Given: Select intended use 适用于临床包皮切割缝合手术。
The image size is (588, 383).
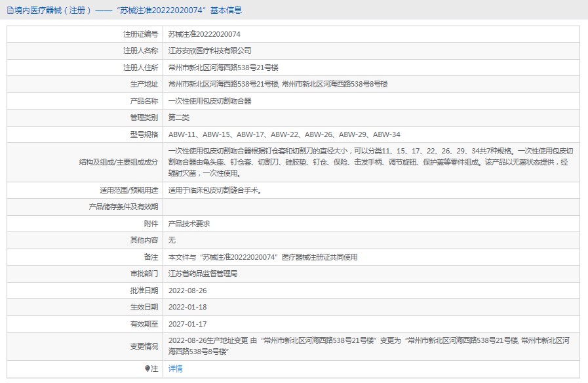Looking at the screenshot, I should tap(216, 190).
